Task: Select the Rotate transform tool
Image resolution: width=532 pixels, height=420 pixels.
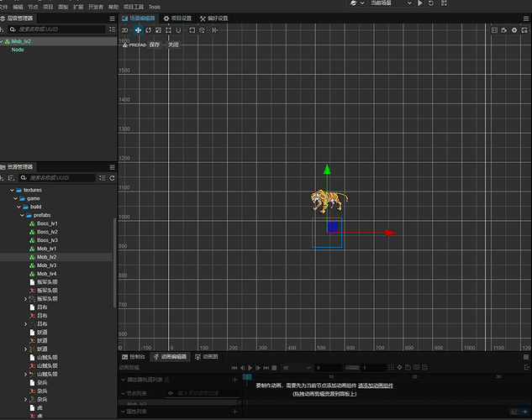Action: click(x=148, y=30)
